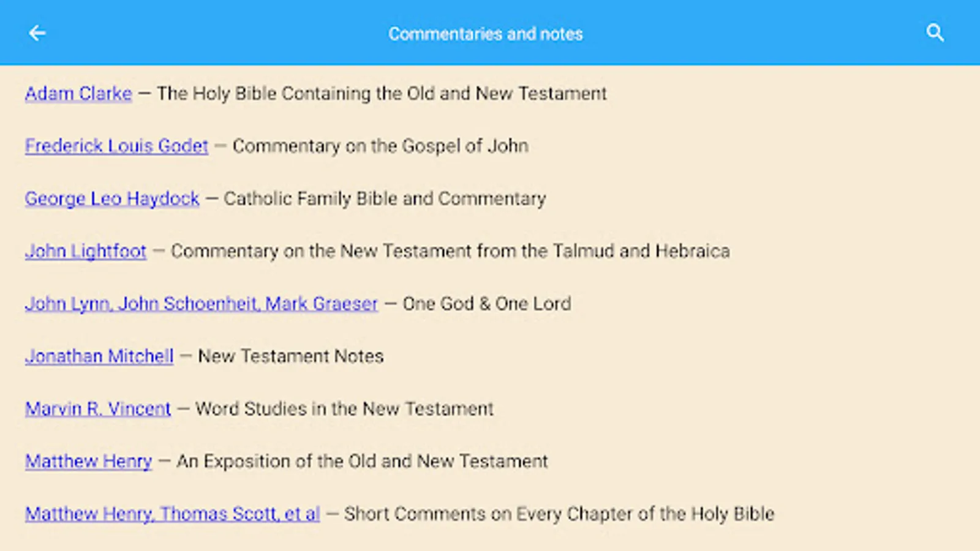Tap John Lynn, John Schoenheit, Mark Graeser link
This screenshot has height=551, width=980.
click(x=202, y=304)
